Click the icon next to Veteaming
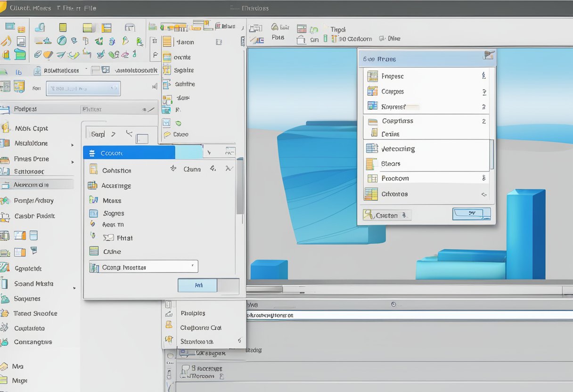Screen dimensions: 573x392 [x=372, y=148]
